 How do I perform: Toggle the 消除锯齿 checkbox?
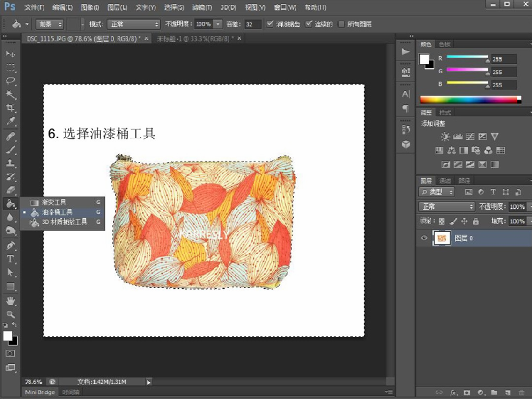(x=270, y=24)
